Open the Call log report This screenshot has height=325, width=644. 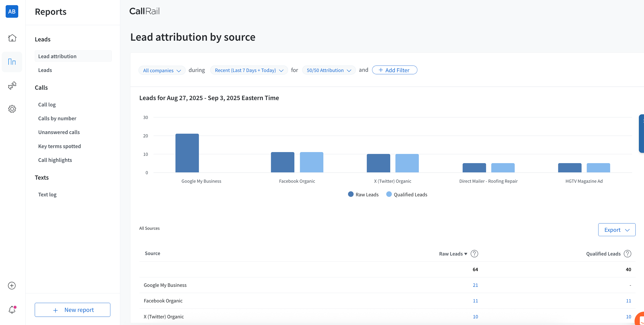[x=47, y=105]
